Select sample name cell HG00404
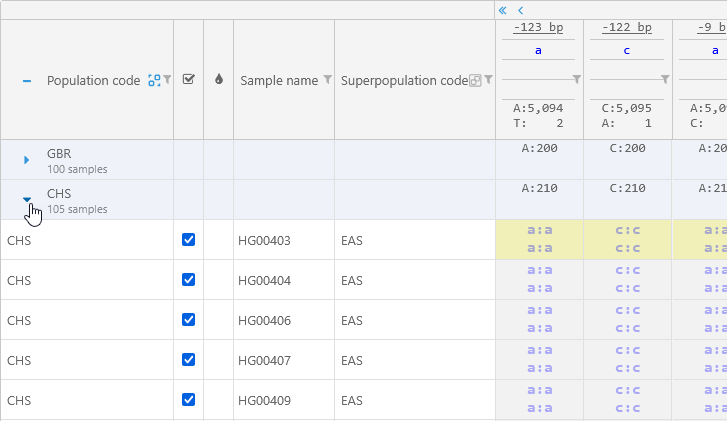The width and height of the screenshot is (727, 421). click(x=284, y=280)
